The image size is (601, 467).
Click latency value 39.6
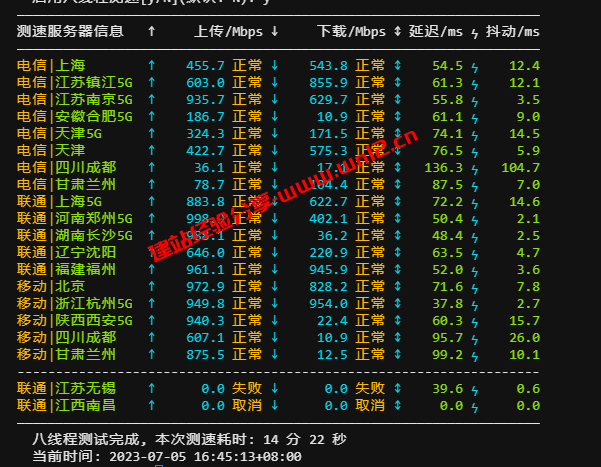448,389
